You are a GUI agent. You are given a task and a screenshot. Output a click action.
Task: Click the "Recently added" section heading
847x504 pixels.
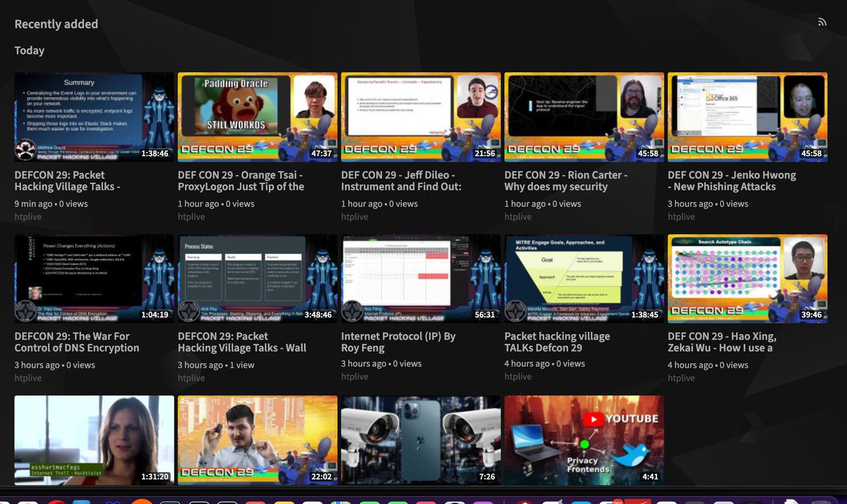pos(56,24)
